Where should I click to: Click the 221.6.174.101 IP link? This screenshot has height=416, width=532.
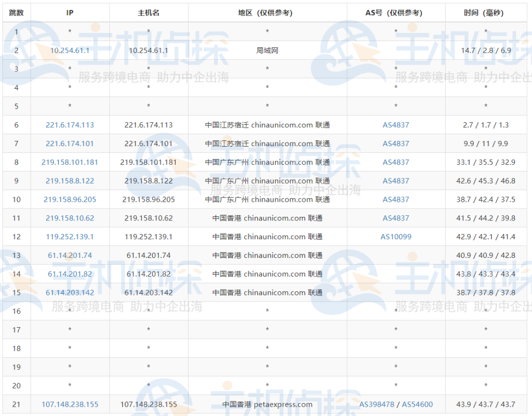click(x=70, y=144)
